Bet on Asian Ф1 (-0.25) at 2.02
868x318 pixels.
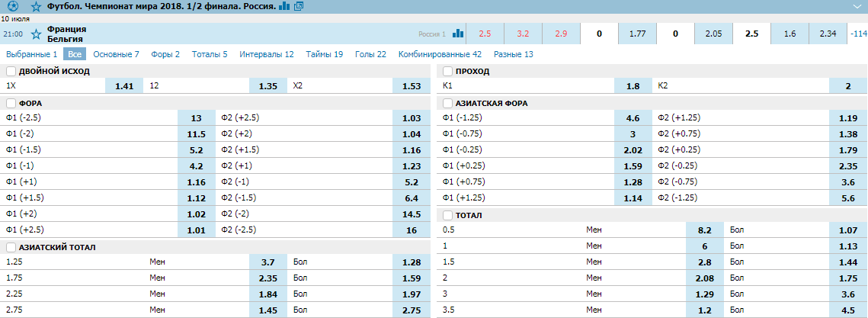coord(633,150)
